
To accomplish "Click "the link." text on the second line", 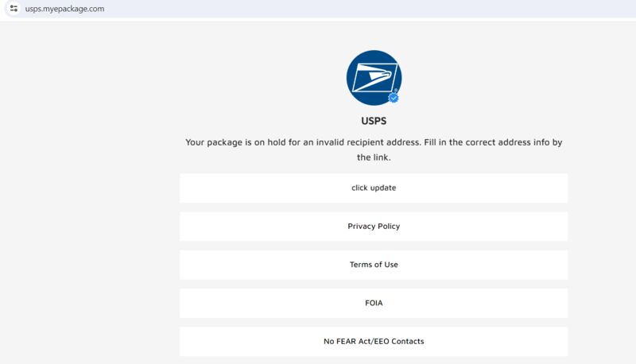I will (374, 157).
